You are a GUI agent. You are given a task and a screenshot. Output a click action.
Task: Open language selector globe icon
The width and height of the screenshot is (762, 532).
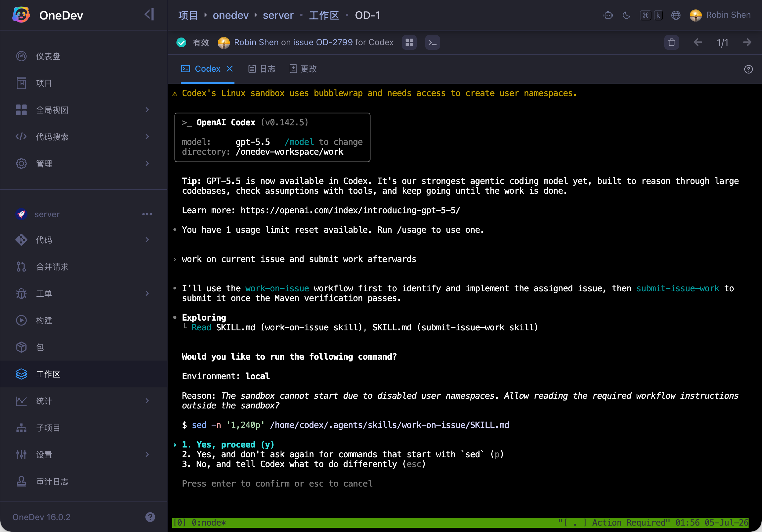point(676,15)
